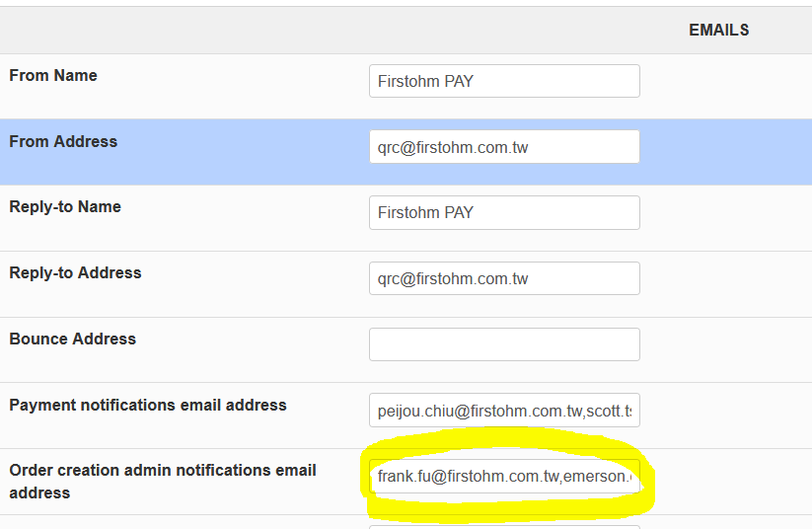Click the EMAILS section header

pos(718,31)
